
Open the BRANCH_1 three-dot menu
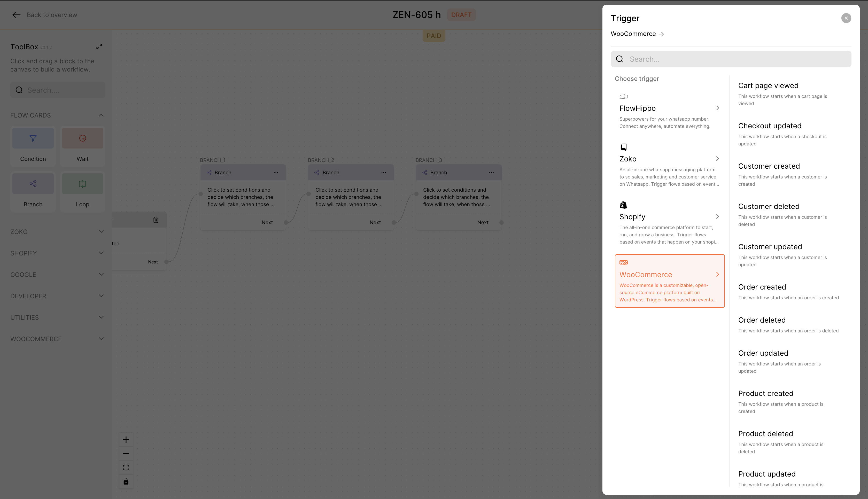(x=276, y=172)
